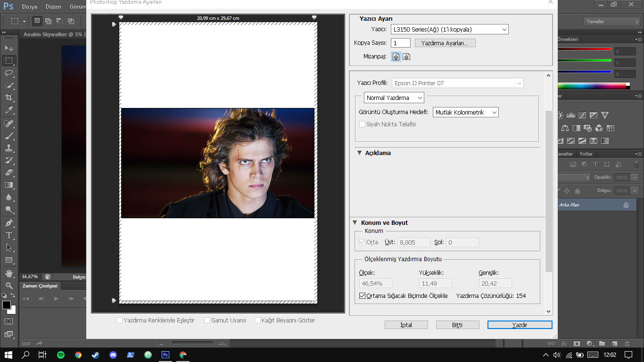Open the Düzen menu
The width and height of the screenshot is (644, 362).
coord(53,7)
